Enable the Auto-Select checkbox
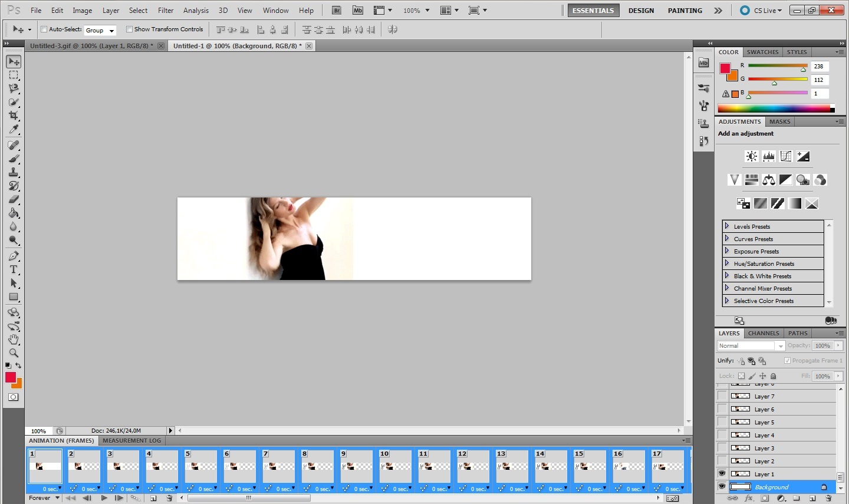This screenshot has width=849, height=504. pyautogui.click(x=44, y=29)
